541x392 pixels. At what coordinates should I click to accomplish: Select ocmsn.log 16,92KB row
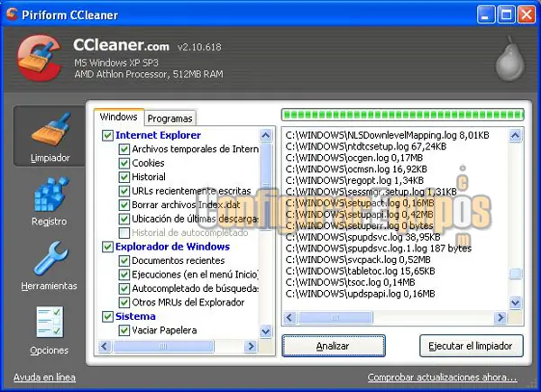point(356,169)
